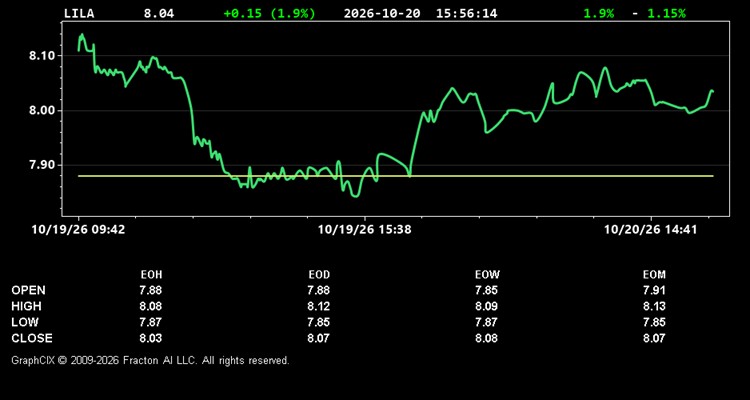Click the 10/20/26 14:41 axis label
This screenshot has width=750, height=400.
(651, 230)
